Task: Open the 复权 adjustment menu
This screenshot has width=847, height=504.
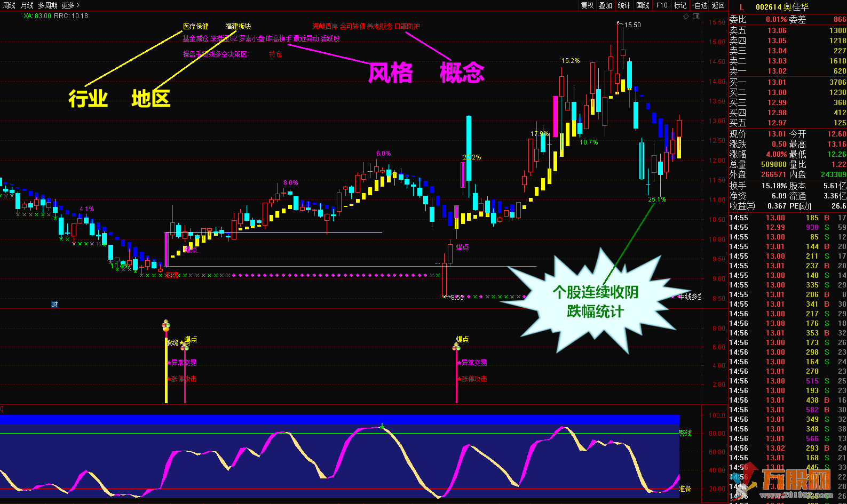Action: click(588, 5)
